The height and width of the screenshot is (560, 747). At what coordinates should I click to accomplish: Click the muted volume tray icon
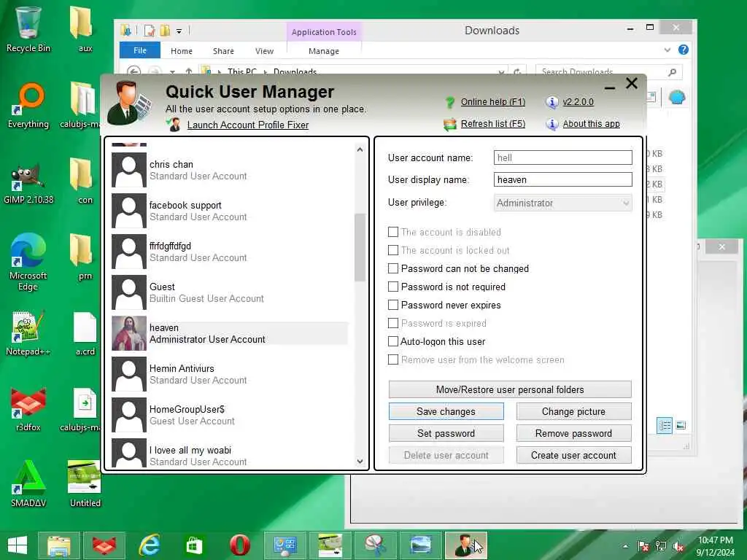678,546
